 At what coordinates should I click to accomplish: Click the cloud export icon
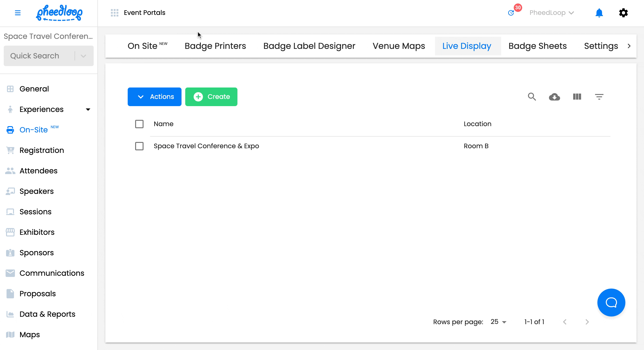tap(555, 97)
